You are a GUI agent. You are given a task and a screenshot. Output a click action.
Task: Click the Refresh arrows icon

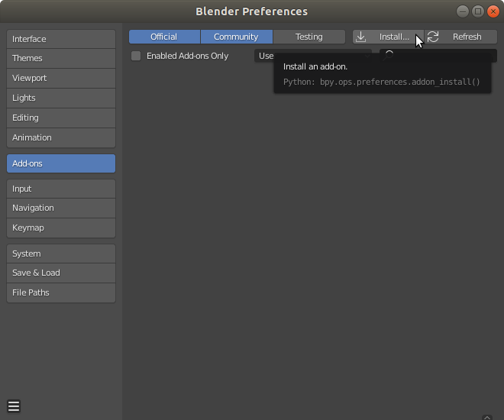click(433, 37)
